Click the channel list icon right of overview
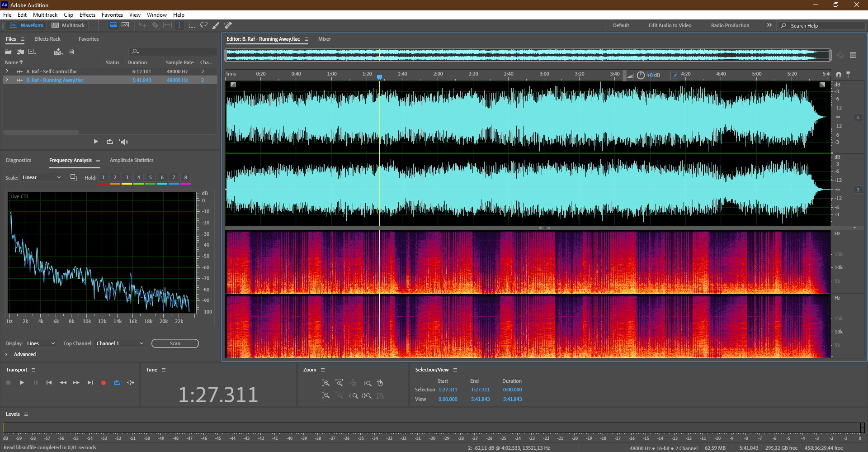This screenshot has width=868, height=452. (853, 55)
